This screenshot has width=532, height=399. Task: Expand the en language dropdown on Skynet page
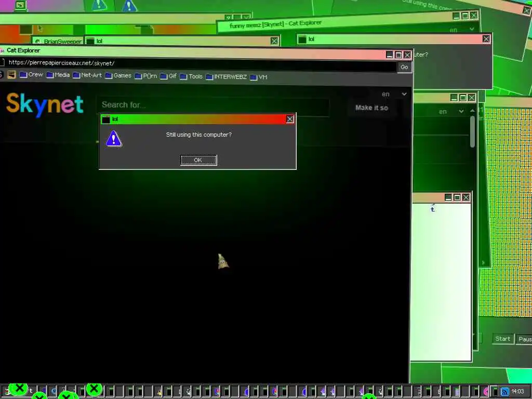[394, 94]
